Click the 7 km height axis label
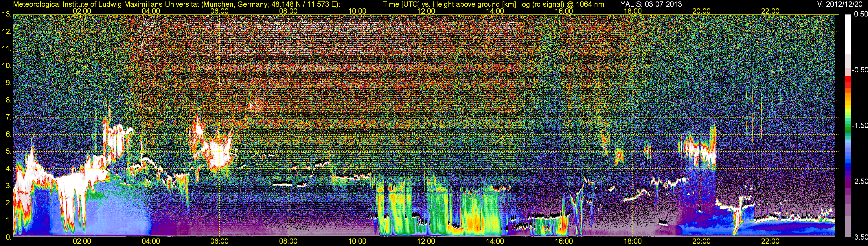 pos(8,117)
